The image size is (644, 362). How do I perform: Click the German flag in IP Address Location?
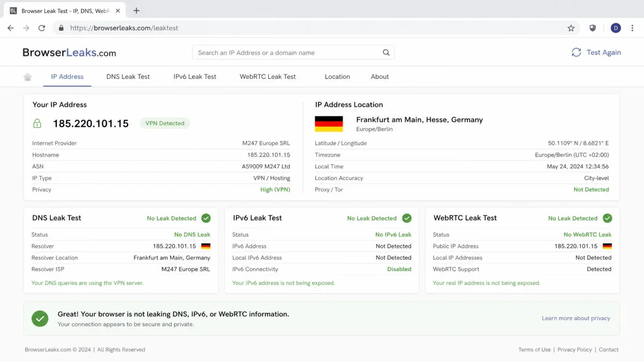click(x=329, y=124)
